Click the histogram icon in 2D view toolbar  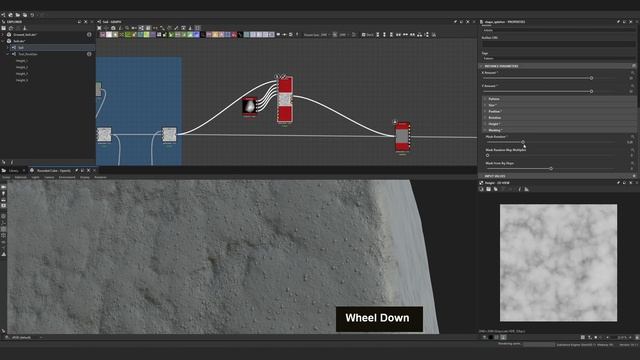tap(527, 189)
